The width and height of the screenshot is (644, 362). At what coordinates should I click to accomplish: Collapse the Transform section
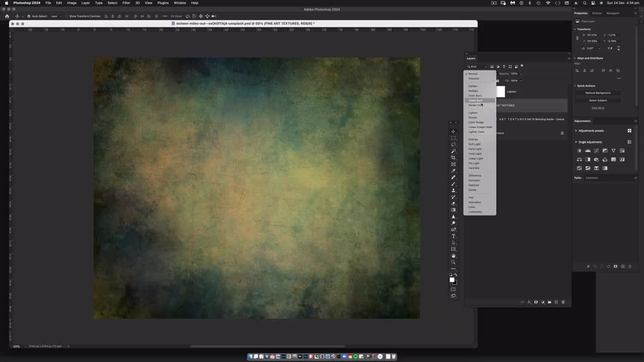pos(575,29)
